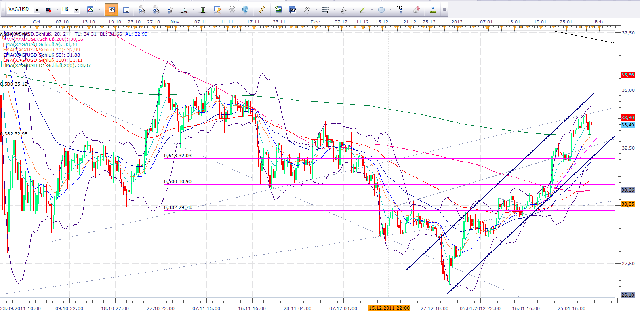Select the ABC text label tool
The width and height of the screenshot is (644, 312).
[400, 9]
